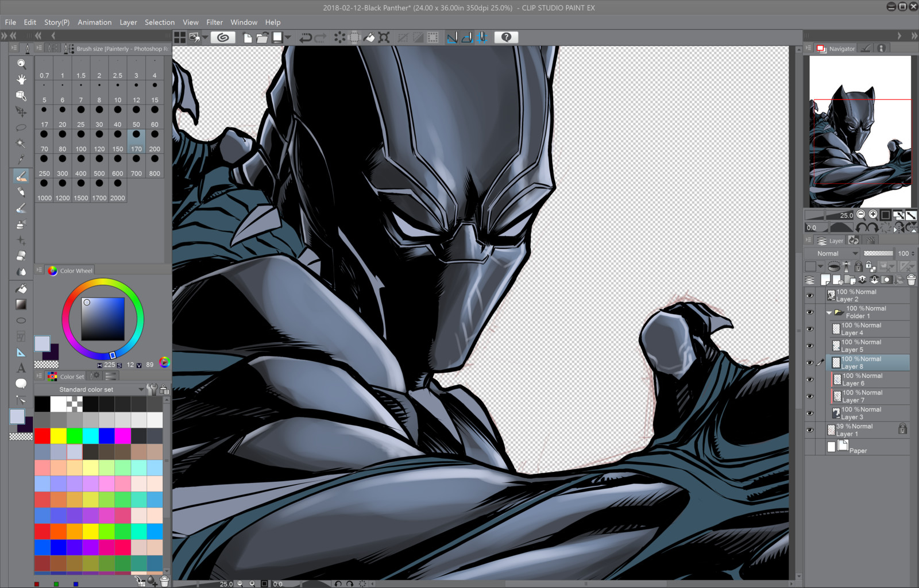
Task: Open the Filter menu
Action: (x=214, y=22)
